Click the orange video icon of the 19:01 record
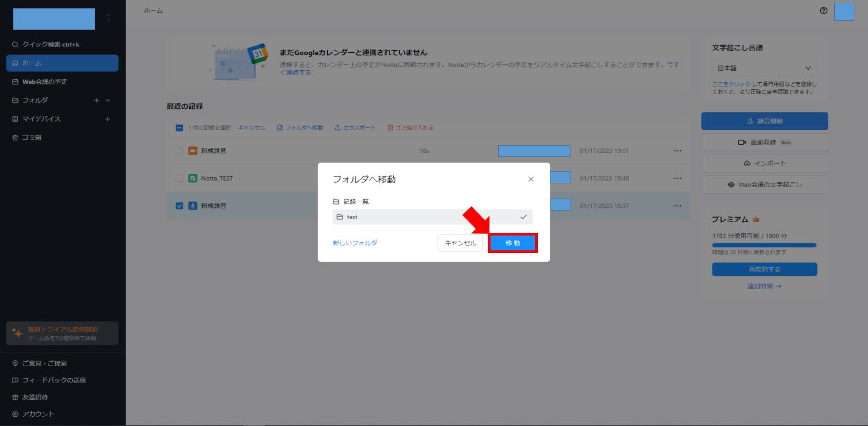 [x=193, y=151]
